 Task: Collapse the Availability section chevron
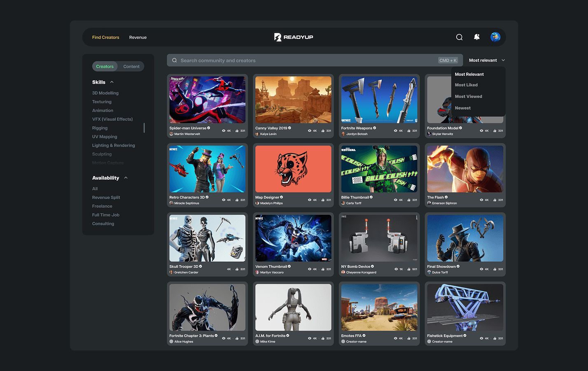click(126, 178)
